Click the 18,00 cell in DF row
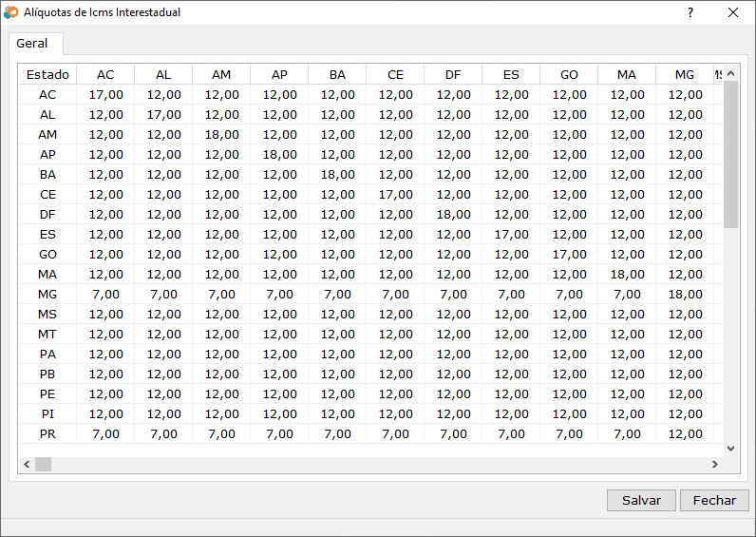This screenshot has width=756, height=537. click(x=453, y=214)
